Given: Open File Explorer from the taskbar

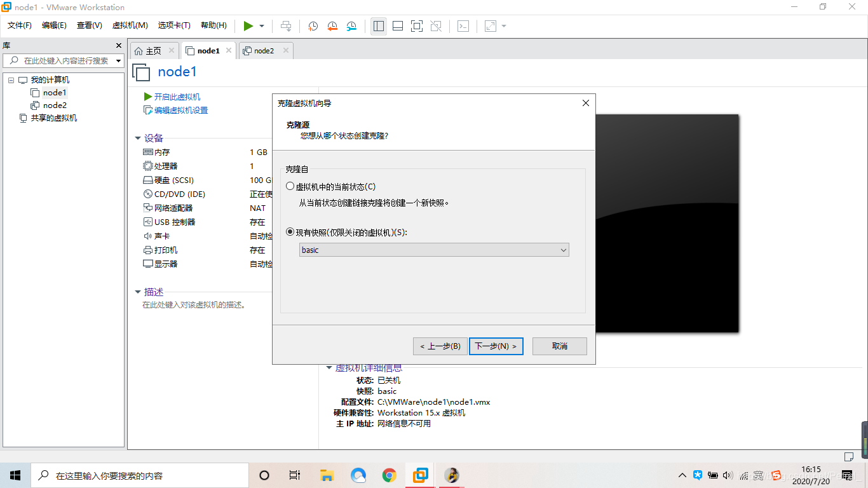Looking at the screenshot, I should click(327, 475).
